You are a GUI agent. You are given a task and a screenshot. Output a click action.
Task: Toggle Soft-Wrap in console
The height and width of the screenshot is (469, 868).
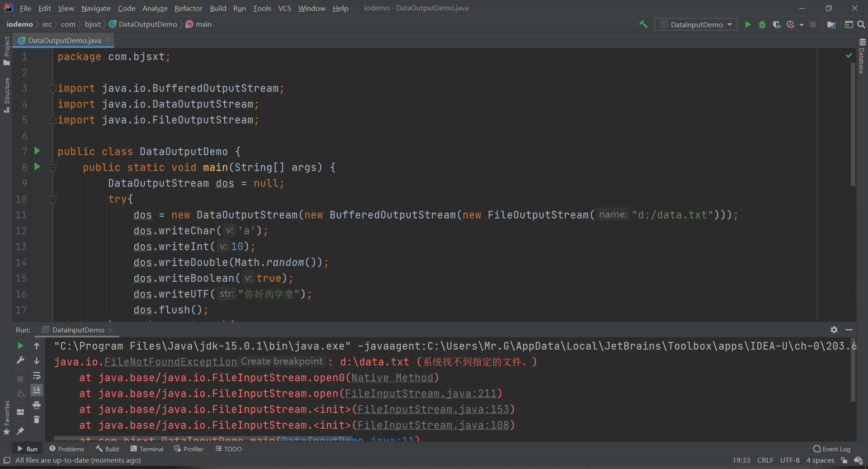37,375
